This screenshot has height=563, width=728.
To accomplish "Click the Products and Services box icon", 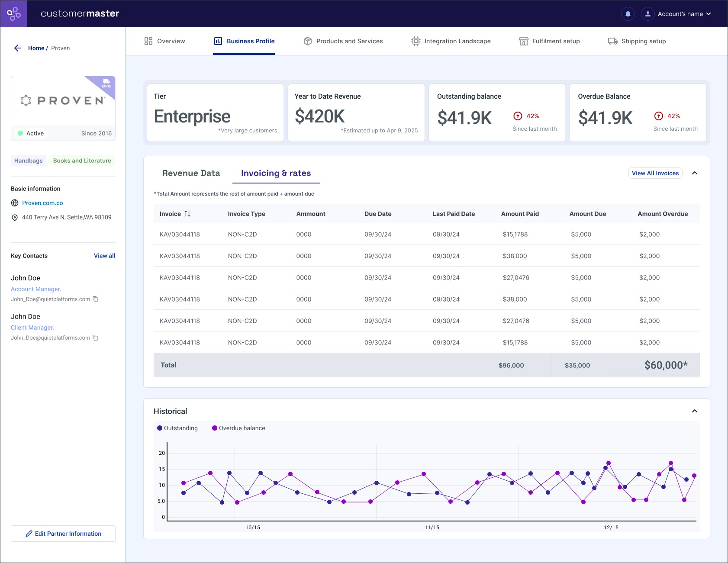I will point(308,41).
